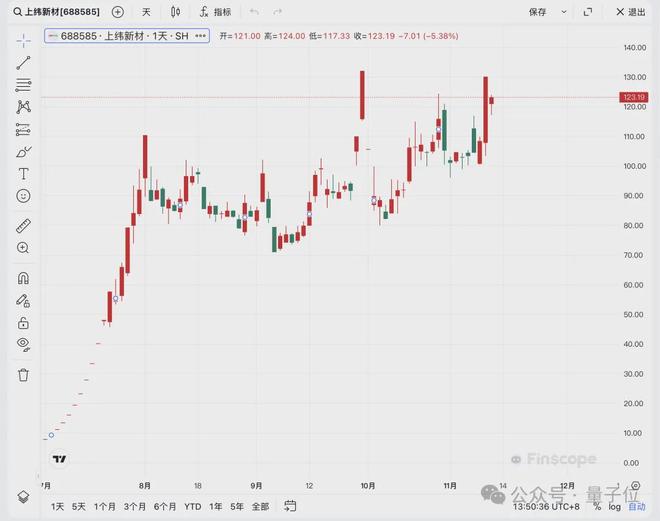
Task: Toggle percent scale mode
Action: [x=597, y=507]
